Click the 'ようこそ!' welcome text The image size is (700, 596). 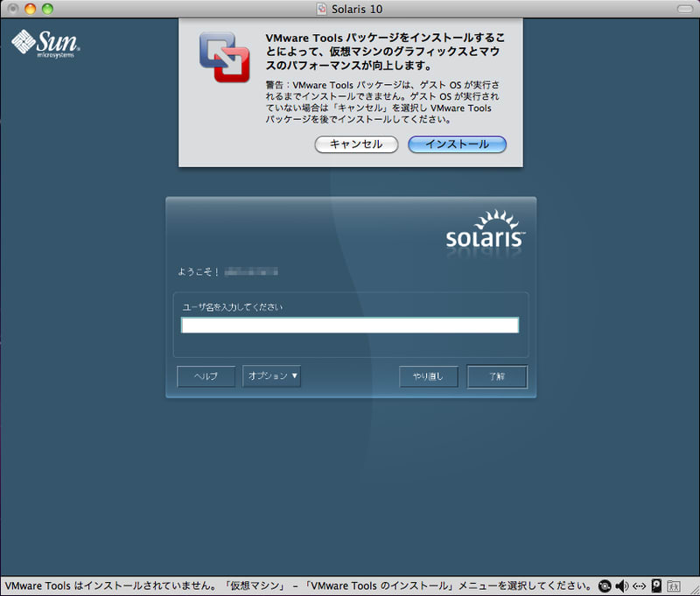pos(199,272)
